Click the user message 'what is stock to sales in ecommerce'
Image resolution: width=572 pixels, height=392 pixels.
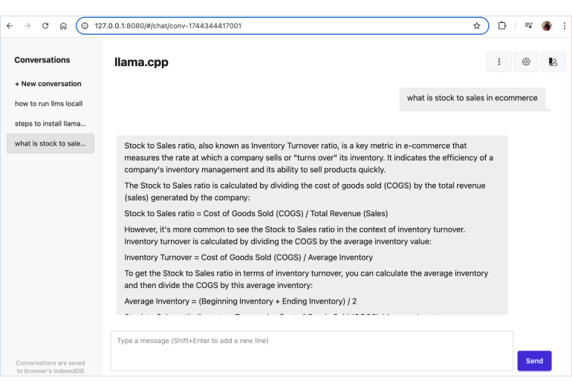(x=472, y=98)
